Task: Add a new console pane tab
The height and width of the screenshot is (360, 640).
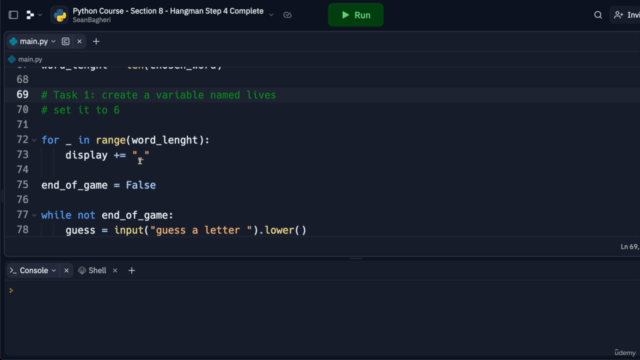Action: point(131,271)
